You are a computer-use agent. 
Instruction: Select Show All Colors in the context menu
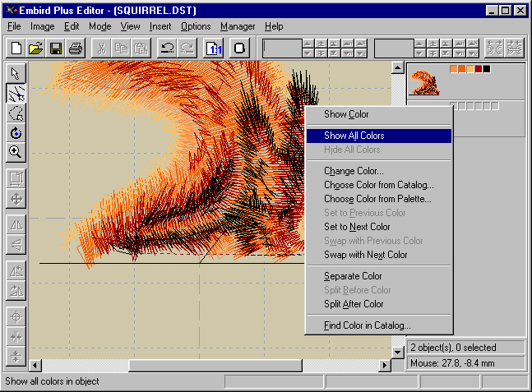coord(379,136)
